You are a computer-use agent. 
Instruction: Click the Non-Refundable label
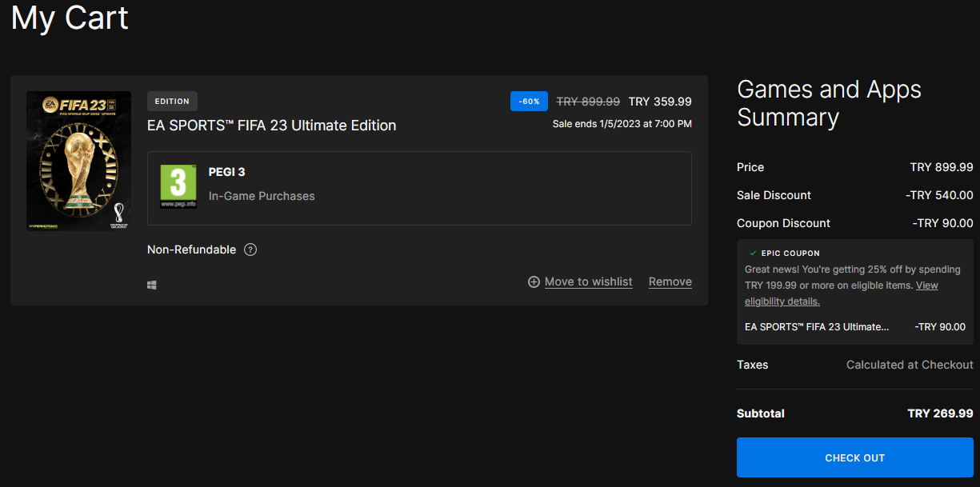tap(192, 249)
